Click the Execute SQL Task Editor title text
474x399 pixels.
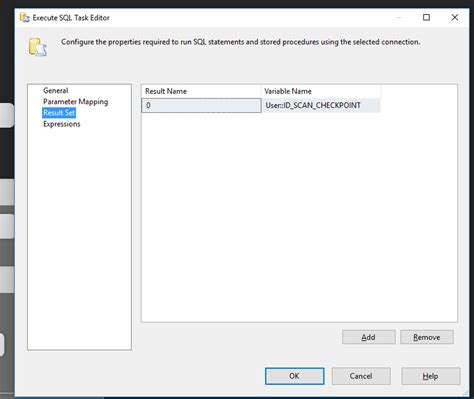[x=71, y=18]
